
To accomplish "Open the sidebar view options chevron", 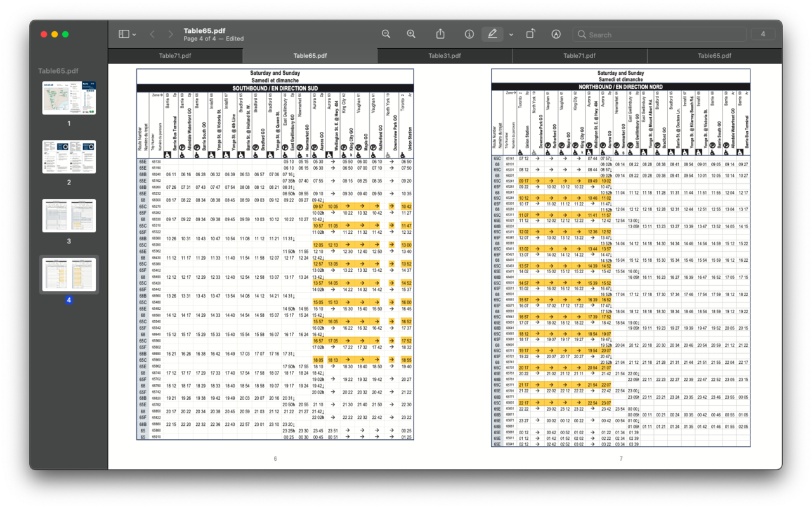I will 134,35.
